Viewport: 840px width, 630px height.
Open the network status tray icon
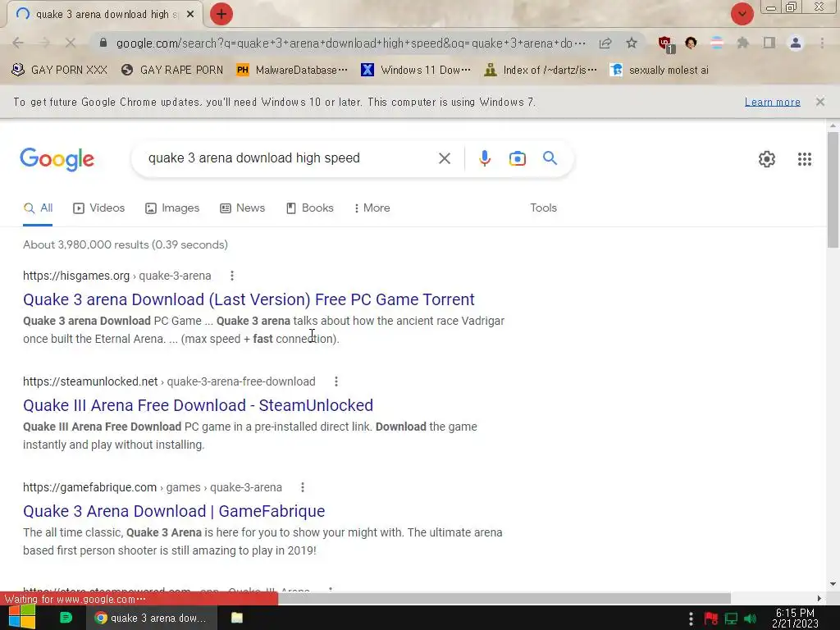731,619
